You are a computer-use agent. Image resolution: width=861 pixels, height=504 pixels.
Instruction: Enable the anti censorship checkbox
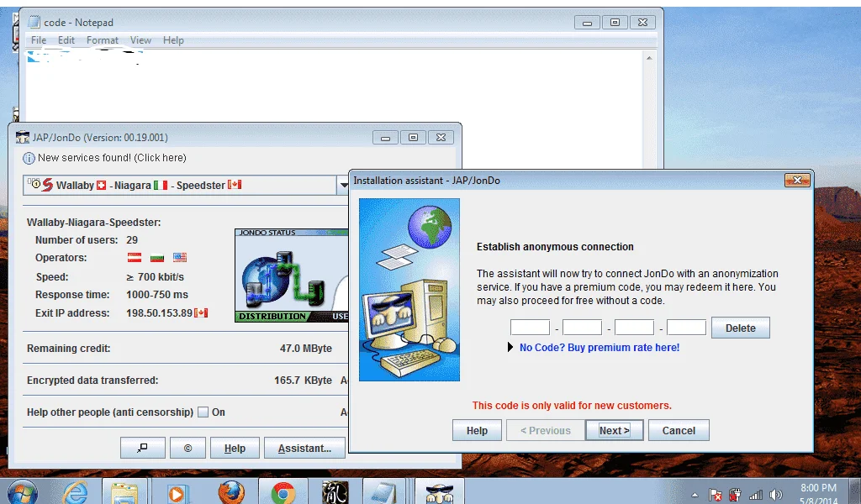point(203,412)
